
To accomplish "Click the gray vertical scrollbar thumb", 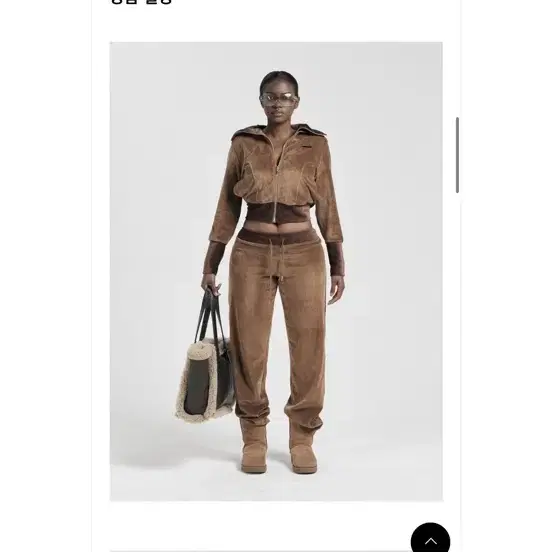I will pos(457,155).
